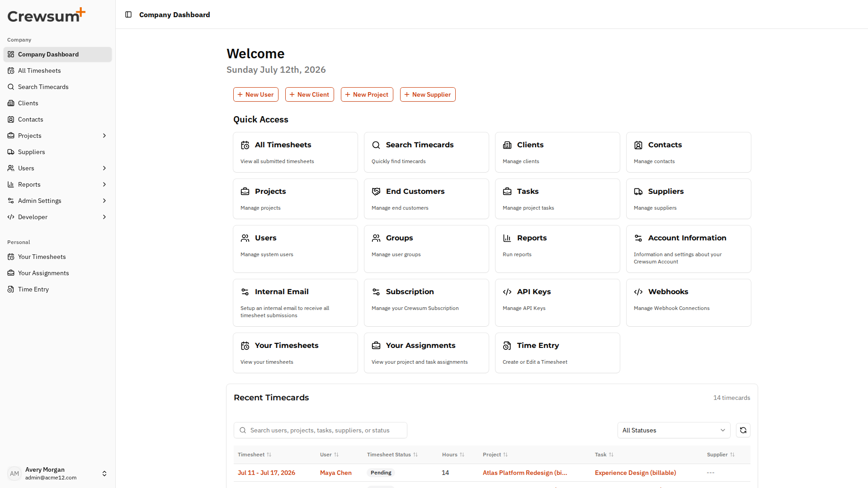The height and width of the screenshot is (488, 868).
Task: Open Clients in sidebar
Action: click(57, 103)
